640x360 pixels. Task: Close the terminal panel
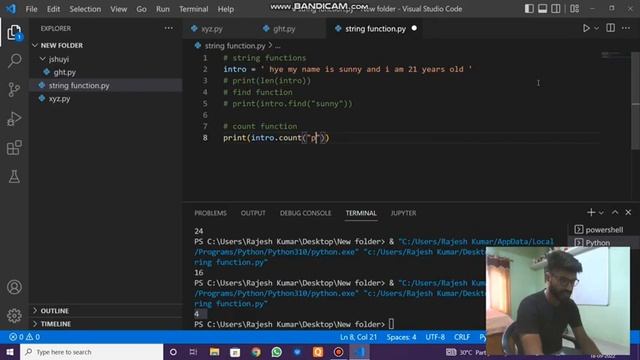click(x=628, y=212)
